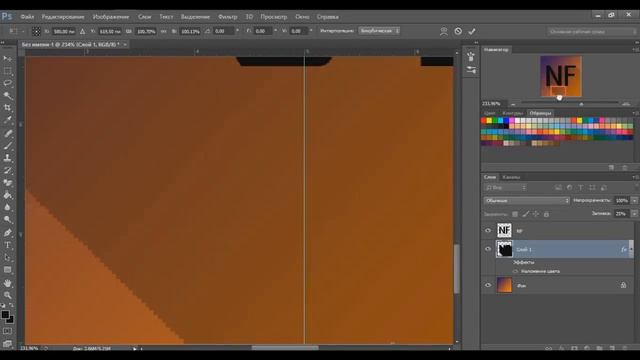
Task: Select the Crop tool
Action: (x=7, y=108)
